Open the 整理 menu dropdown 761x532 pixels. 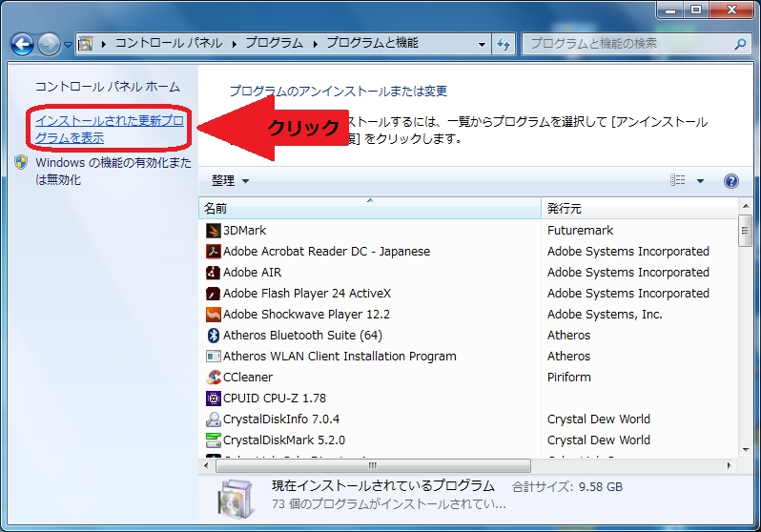[230, 180]
